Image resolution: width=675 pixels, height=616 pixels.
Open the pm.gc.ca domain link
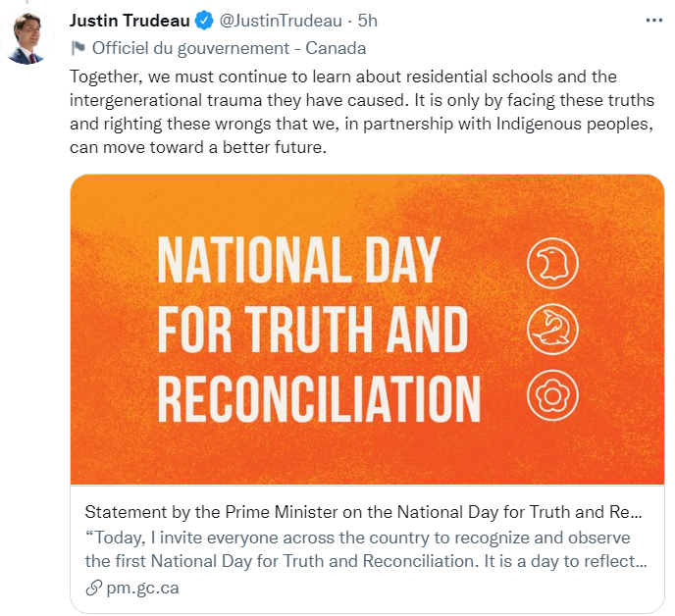coord(142,588)
